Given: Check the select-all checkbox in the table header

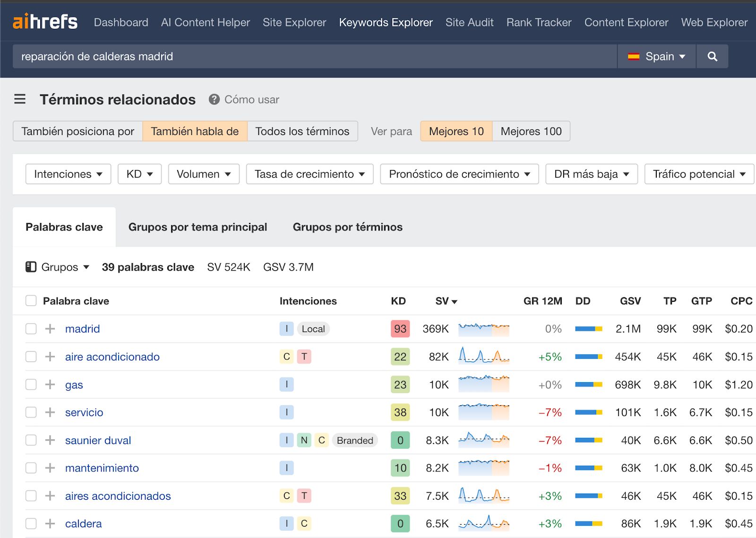Looking at the screenshot, I should pyautogui.click(x=31, y=300).
